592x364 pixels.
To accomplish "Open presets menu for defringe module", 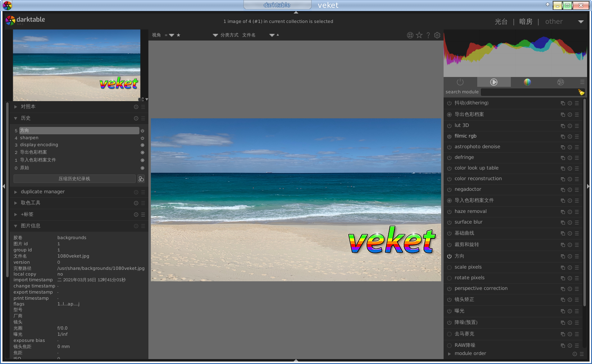I will coord(577,158).
